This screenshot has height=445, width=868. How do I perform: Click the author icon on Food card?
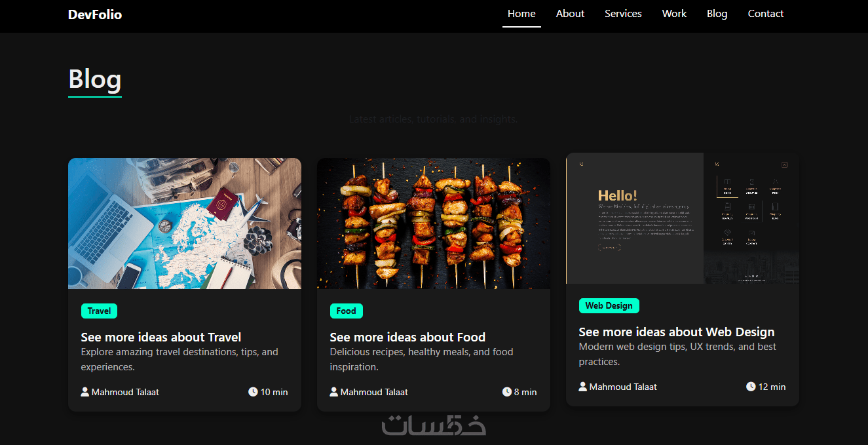point(333,392)
